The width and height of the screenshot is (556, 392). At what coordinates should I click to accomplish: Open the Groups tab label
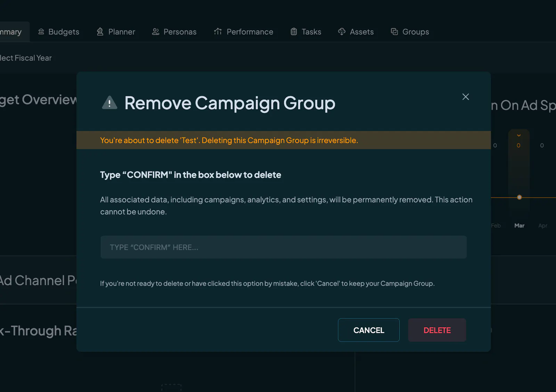(416, 32)
